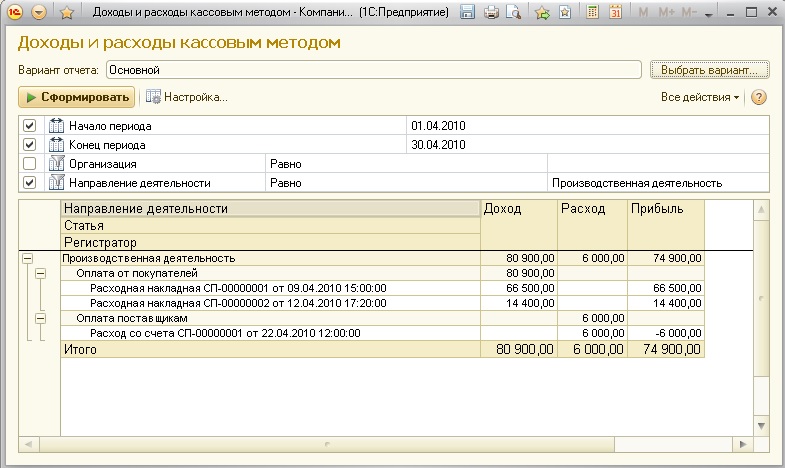This screenshot has width=785, height=468.
Task: Open Расходная накладная СП-00000002 row
Action: 238,303
